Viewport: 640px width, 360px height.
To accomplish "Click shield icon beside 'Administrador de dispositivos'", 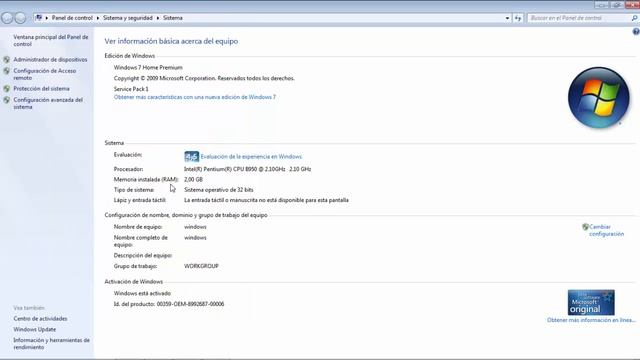I will (x=7, y=60).
